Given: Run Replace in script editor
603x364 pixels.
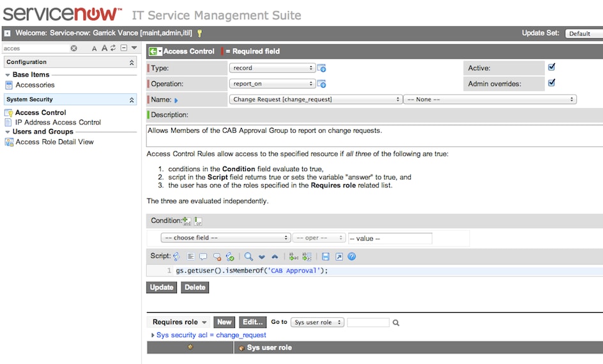Looking at the screenshot, I should click(294, 256).
